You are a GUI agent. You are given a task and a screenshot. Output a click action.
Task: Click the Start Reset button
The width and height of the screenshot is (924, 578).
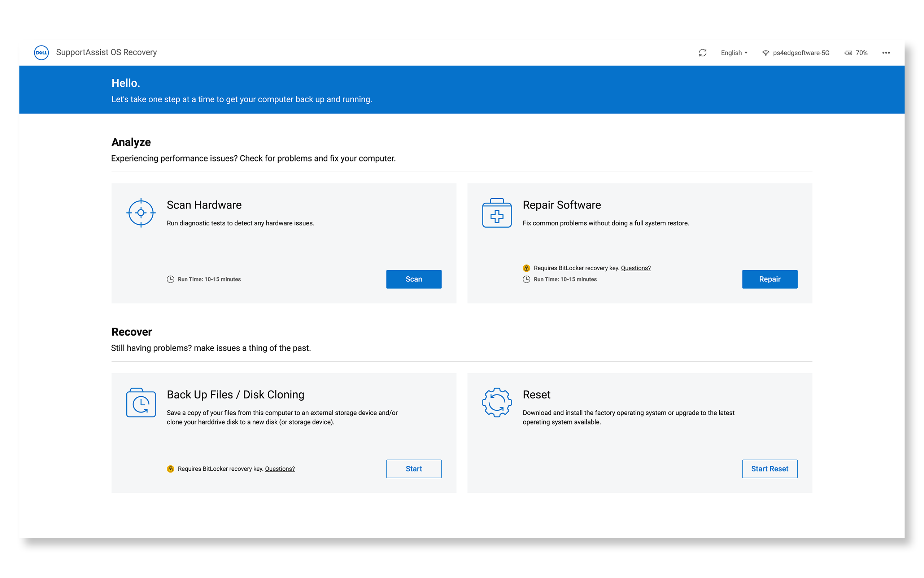coord(770,469)
